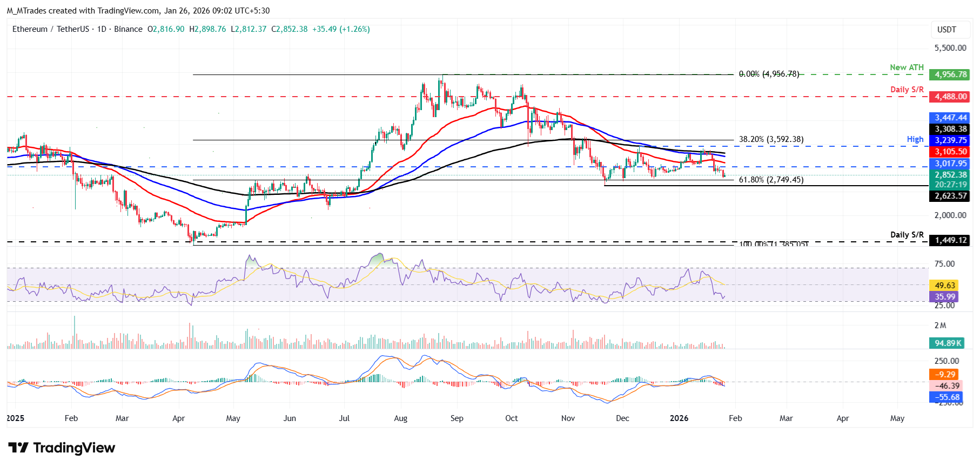Open the USDT currency selector
Image resolution: width=980 pixels, height=468 pixels.
coord(947,30)
